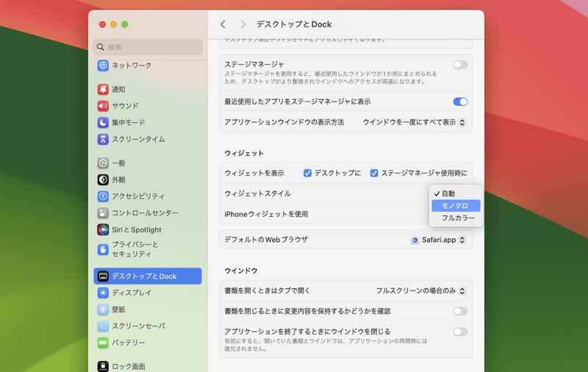Click the yellow minimize window button
This screenshot has width=588, height=372.
tap(114, 24)
